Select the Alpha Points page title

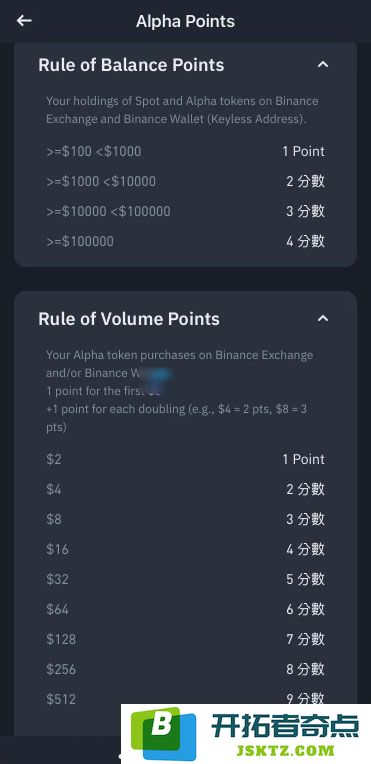pyautogui.click(x=185, y=21)
